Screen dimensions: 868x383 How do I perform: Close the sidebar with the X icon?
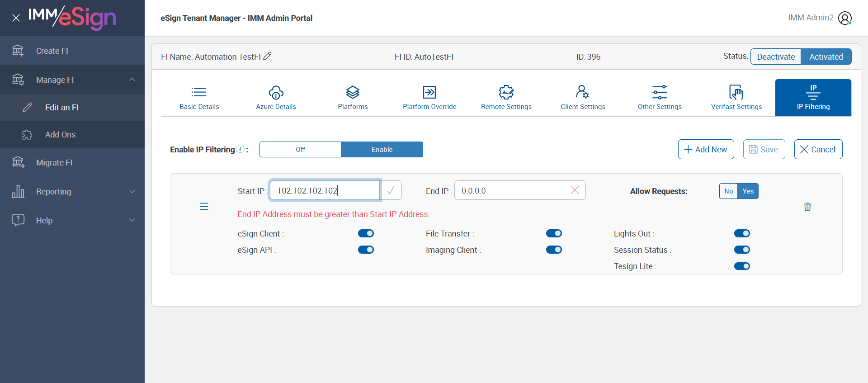16,18
